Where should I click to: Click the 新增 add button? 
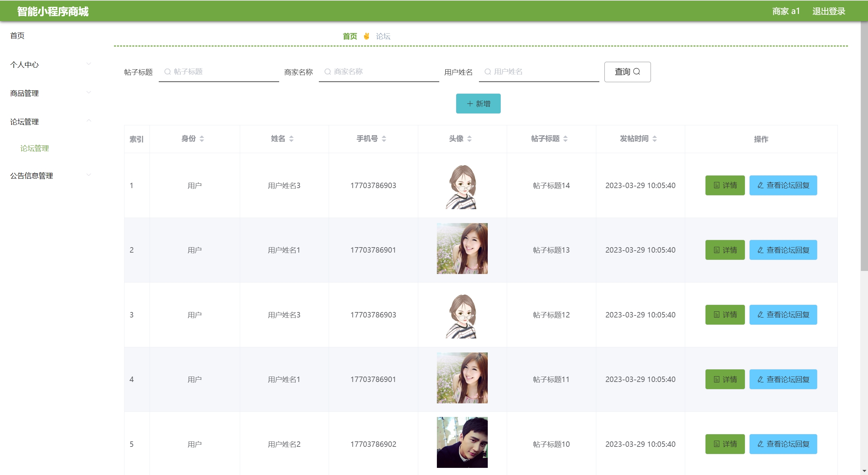click(x=478, y=104)
